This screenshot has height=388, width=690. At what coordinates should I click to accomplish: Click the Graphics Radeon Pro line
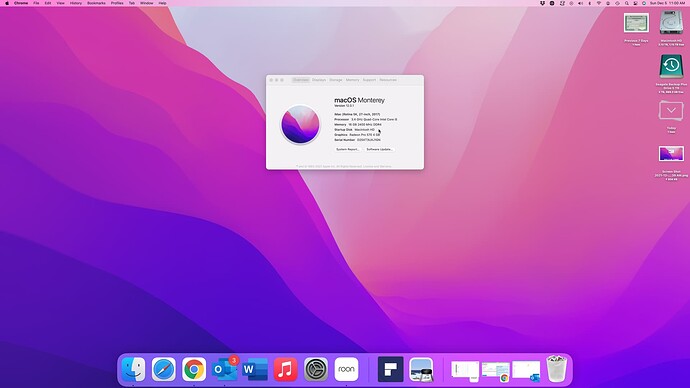pos(357,135)
